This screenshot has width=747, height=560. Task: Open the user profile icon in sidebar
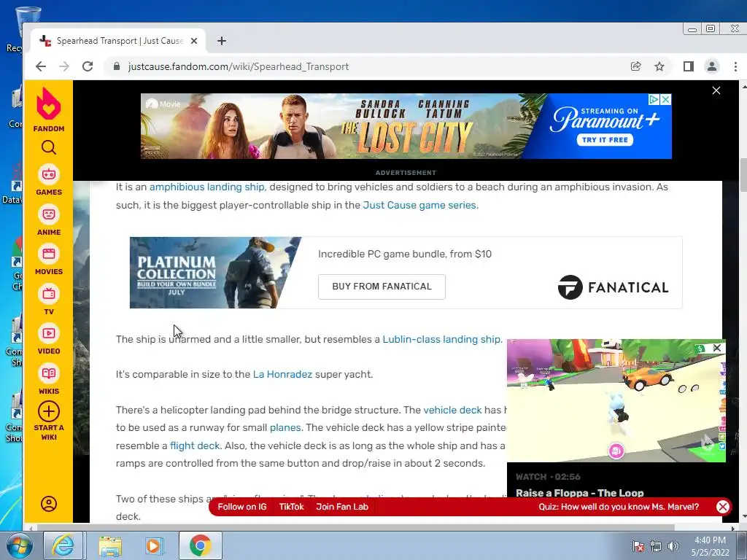click(x=49, y=504)
